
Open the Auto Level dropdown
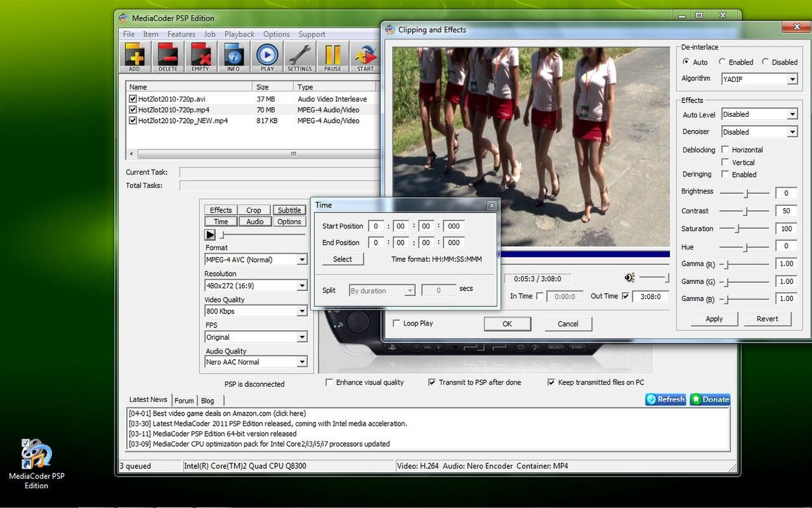point(759,114)
